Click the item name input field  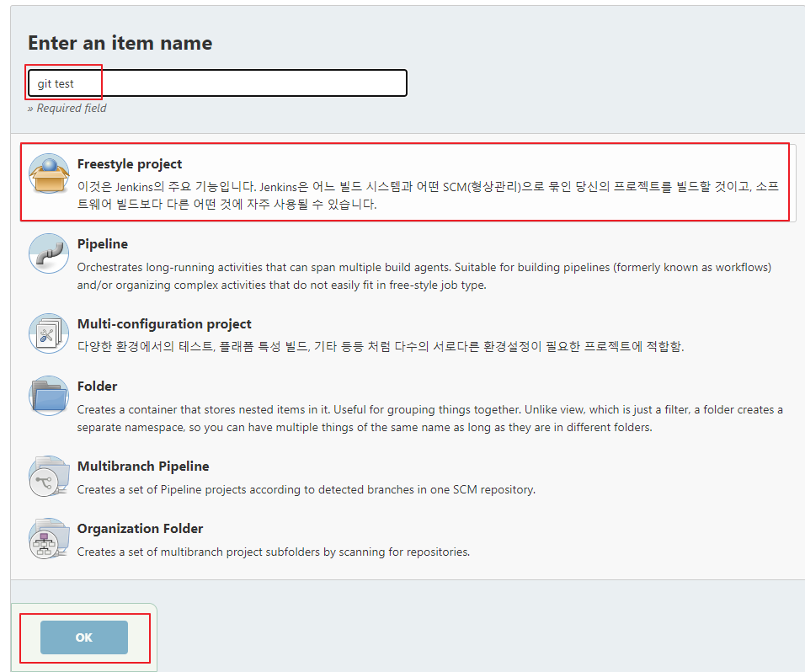click(218, 83)
